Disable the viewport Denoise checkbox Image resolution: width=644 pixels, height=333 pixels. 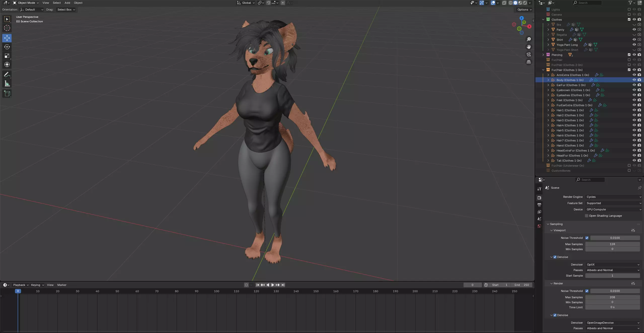555,257
